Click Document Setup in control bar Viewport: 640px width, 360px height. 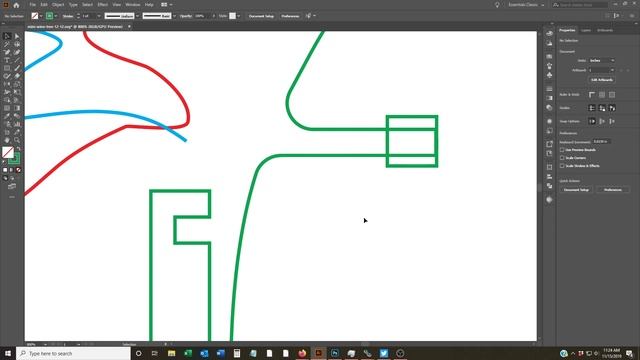coord(261,16)
